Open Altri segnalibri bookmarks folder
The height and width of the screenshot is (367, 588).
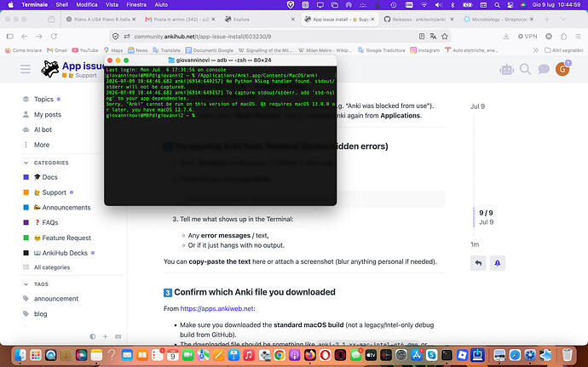pyautogui.click(x=564, y=50)
